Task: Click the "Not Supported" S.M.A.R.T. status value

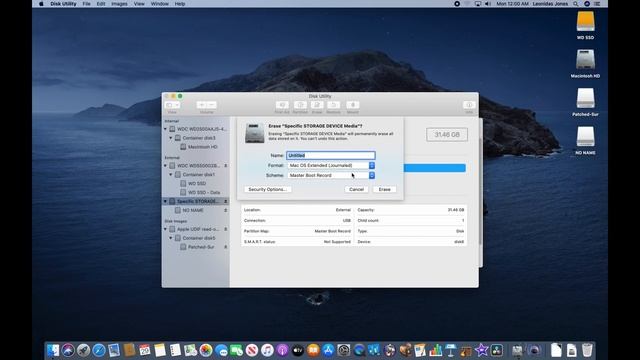Action: (337, 242)
